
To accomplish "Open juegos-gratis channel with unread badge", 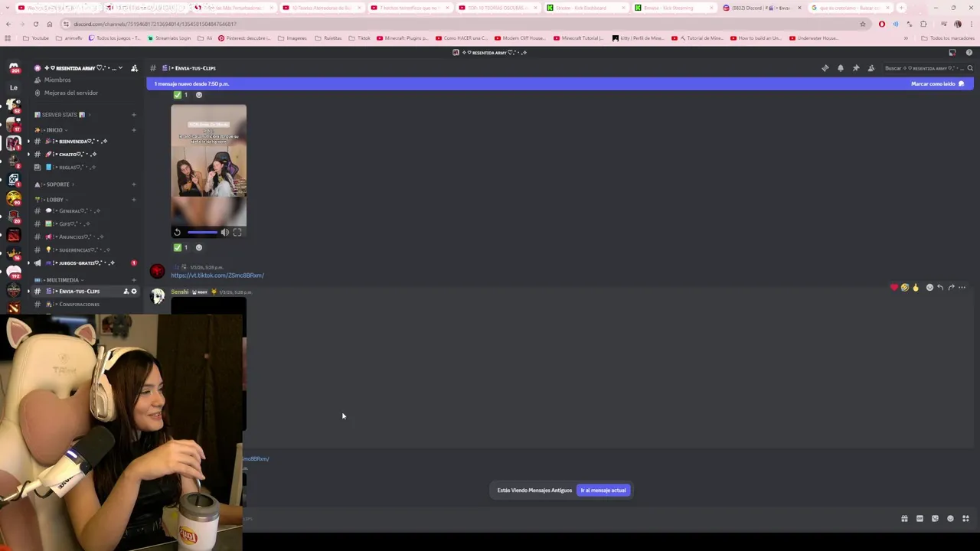I will coord(84,263).
